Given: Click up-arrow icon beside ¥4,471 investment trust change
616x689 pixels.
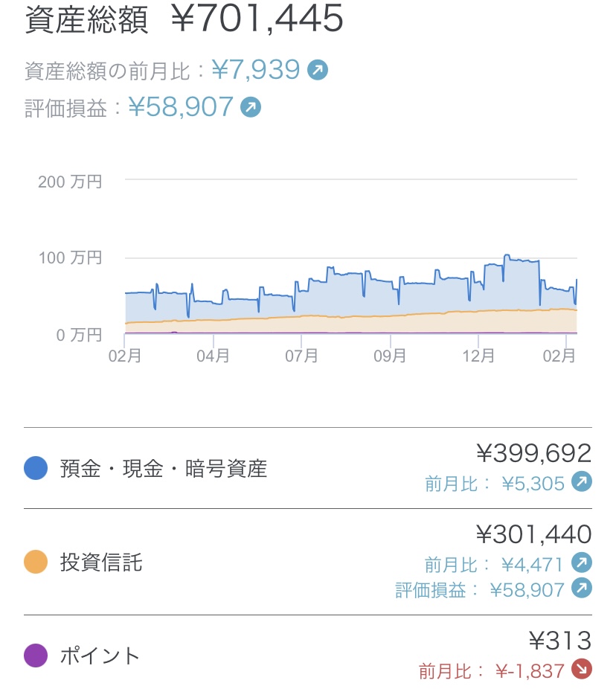Looking at the screenshot, I should (582, 562).
